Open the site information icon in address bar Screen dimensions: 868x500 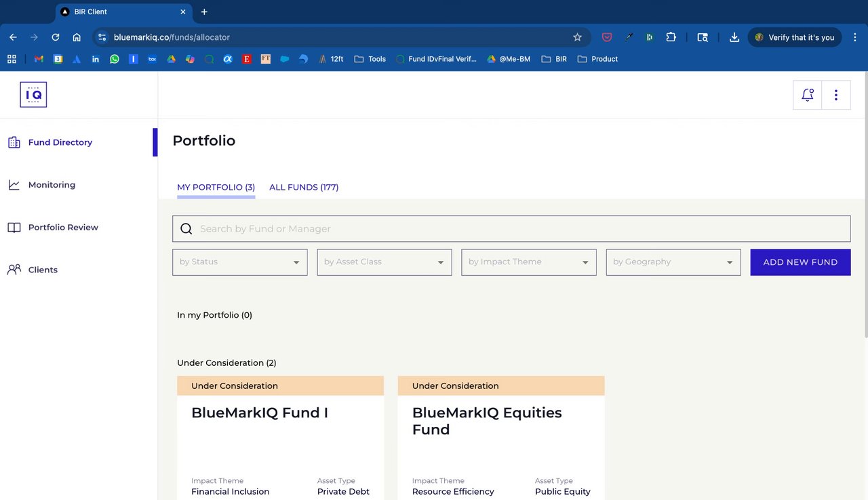[x=102, y=37]
